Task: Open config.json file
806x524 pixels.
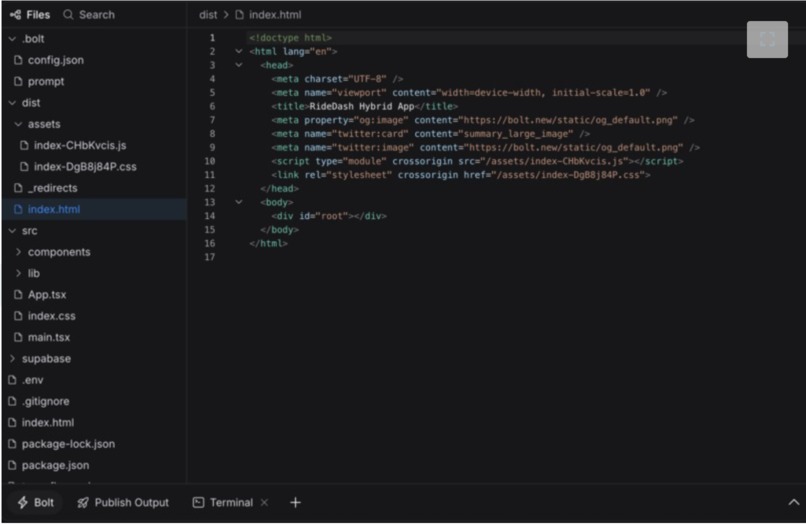Action: point(56,60)
